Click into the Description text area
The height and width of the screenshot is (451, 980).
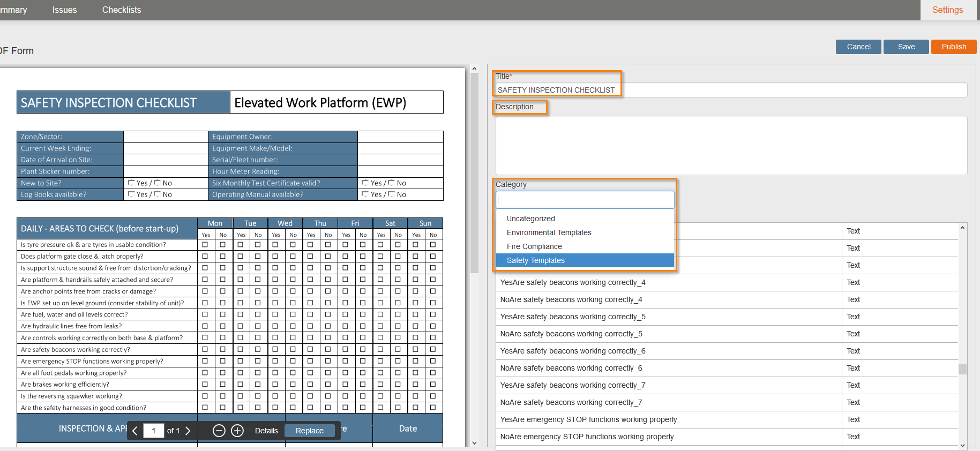coord(731,145)
